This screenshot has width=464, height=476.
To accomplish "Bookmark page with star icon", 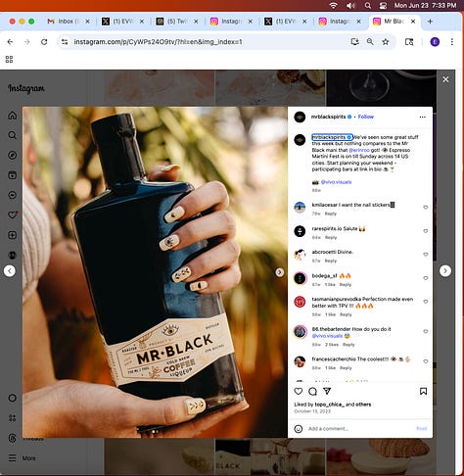I will (x=386, y=42).
